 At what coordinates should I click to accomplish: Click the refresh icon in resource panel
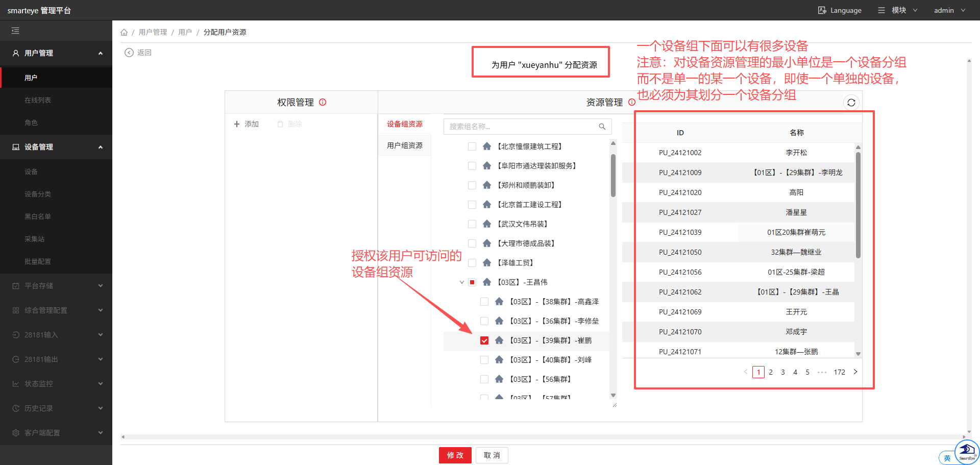851,103
